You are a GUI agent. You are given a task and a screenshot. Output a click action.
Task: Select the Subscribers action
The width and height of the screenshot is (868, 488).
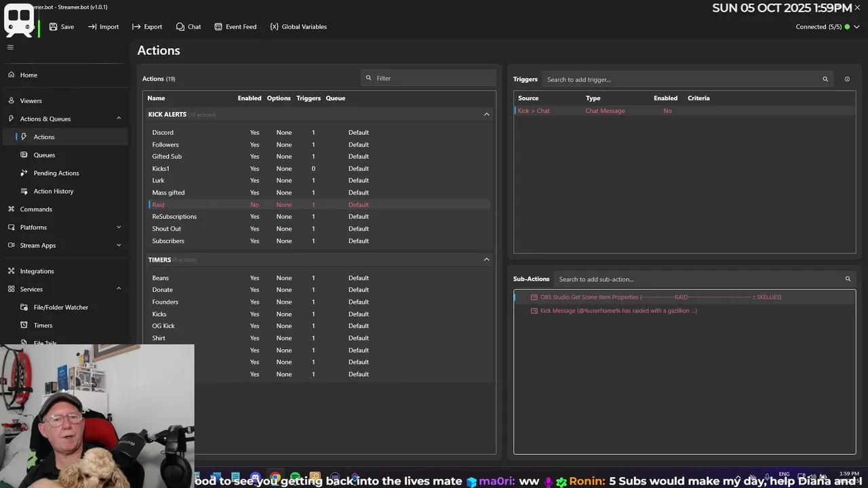pos(319,241)
